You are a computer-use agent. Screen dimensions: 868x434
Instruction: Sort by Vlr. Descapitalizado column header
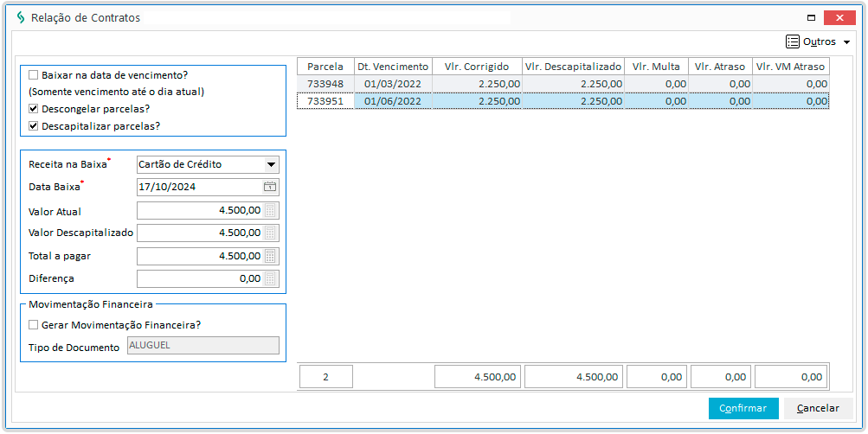tap(573, 67)
